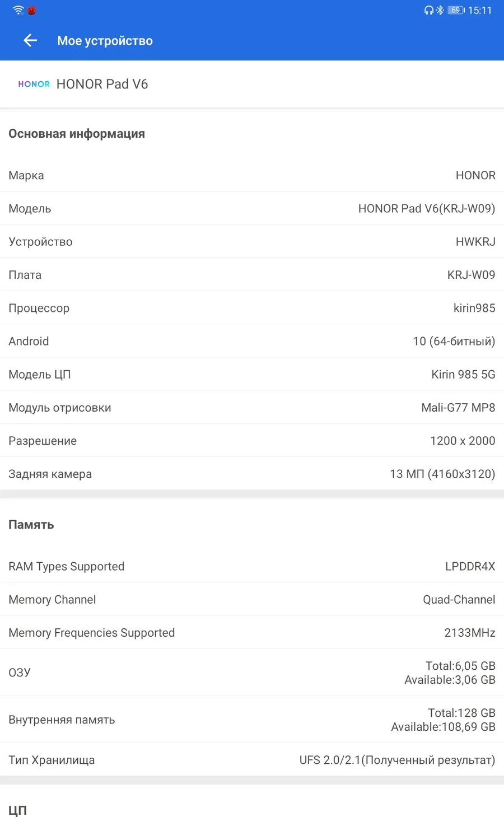The width and height of the screenshot is (504, 840).
Task: Tap the red notification icon in status bar
Action: click(31, 11)
